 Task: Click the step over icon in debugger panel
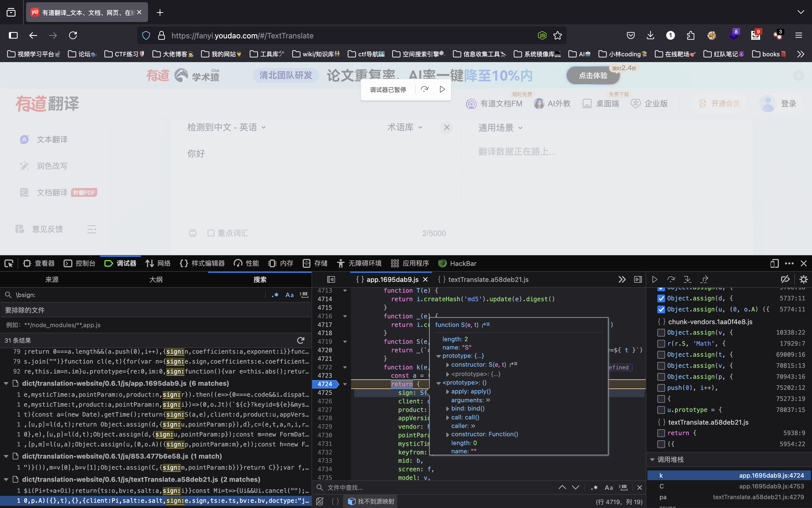pyautogui.click(x=671, y=279)
